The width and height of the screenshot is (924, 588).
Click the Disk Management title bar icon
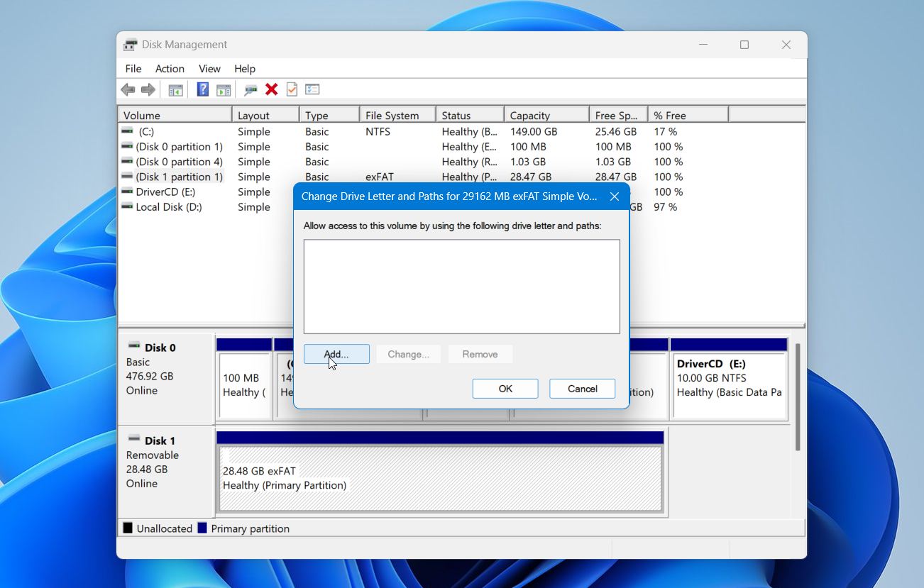point(130,45)
